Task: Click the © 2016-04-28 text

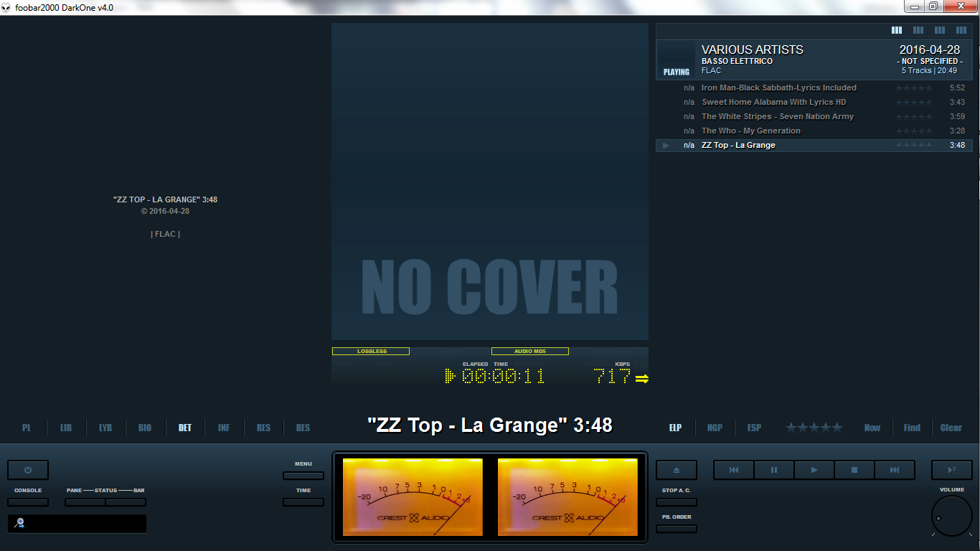Action: 166,211
